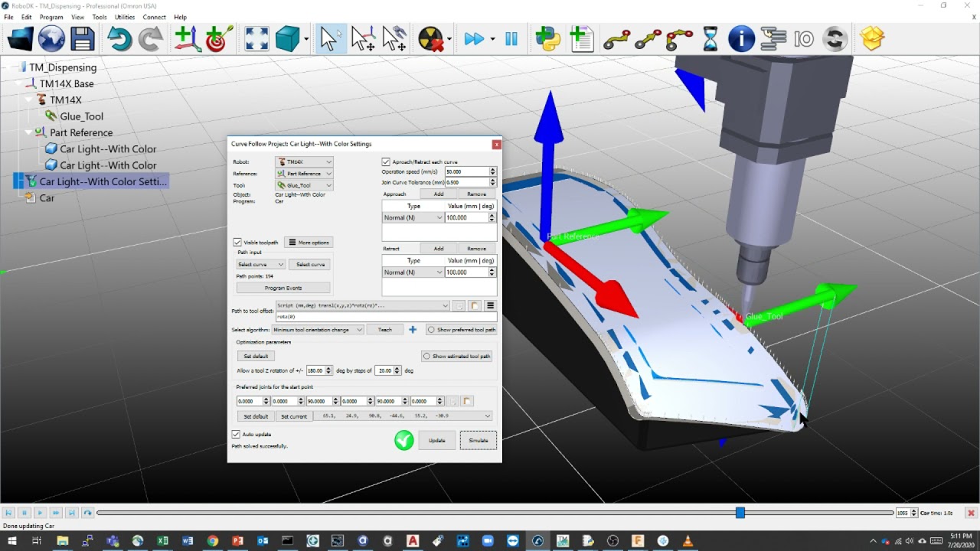Open Google Chrome from the taskbar
This screenshot has width=980, height=551.
tap(213, 541)
